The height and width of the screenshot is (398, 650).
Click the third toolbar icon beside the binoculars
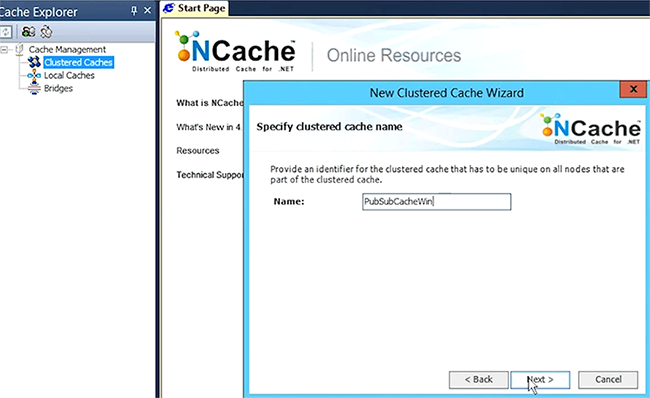[46, 32]
